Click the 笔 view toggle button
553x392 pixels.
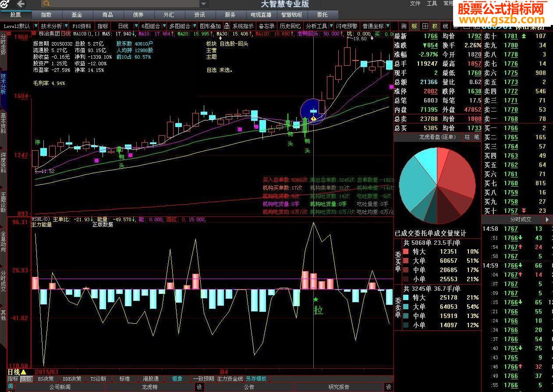coord(476,137)
